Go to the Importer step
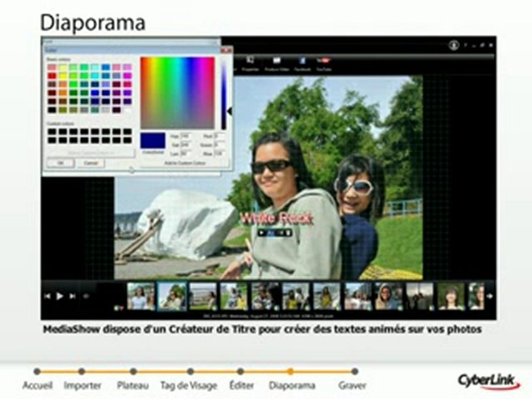The image size is (532, 399). tap(83, 386)
